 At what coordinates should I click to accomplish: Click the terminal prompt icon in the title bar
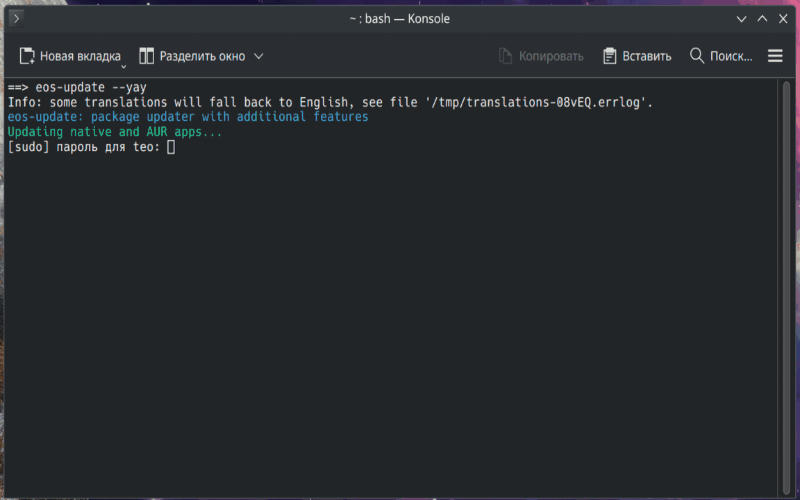(x=16, y=19)
